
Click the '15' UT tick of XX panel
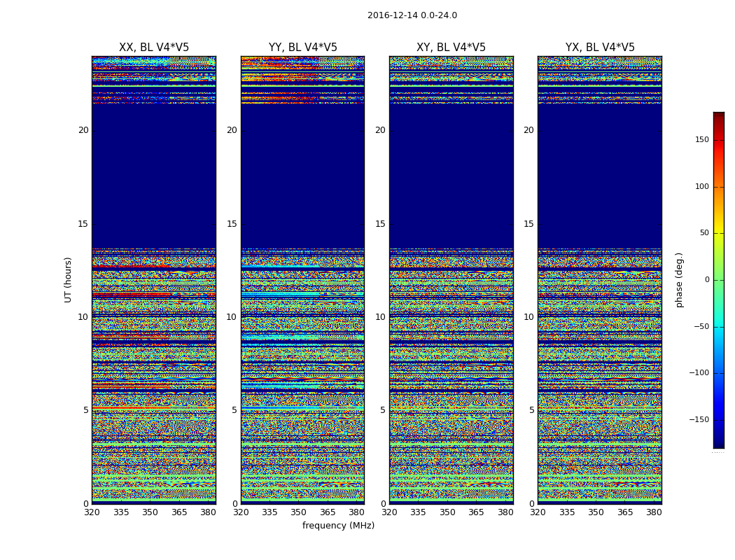click(83, 223)
